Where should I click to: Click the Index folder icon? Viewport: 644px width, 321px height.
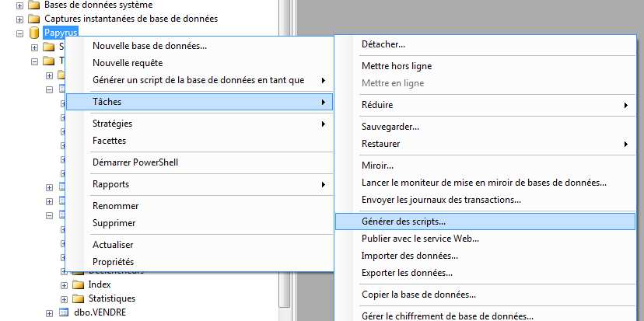(78, 284)
